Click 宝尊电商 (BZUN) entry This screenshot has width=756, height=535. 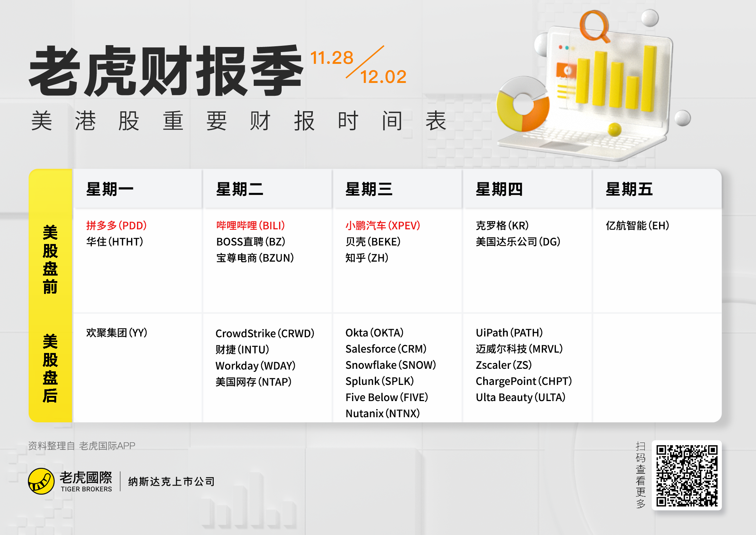click(x=255, y=258)
